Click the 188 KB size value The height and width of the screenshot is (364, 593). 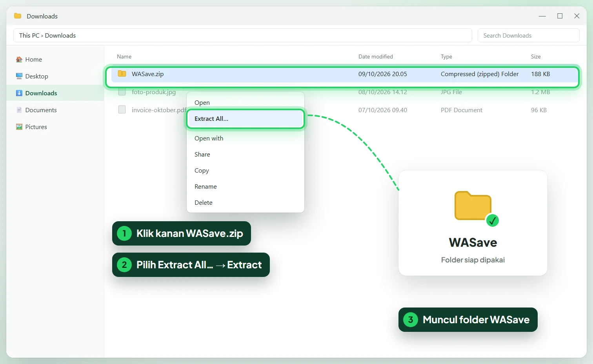(540, 74)
